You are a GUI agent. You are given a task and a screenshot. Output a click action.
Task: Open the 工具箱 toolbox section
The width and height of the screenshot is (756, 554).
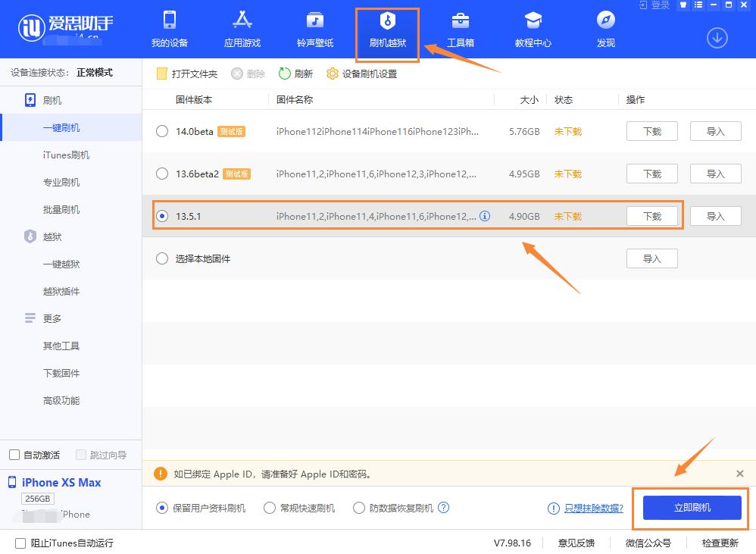coord(460,29)
